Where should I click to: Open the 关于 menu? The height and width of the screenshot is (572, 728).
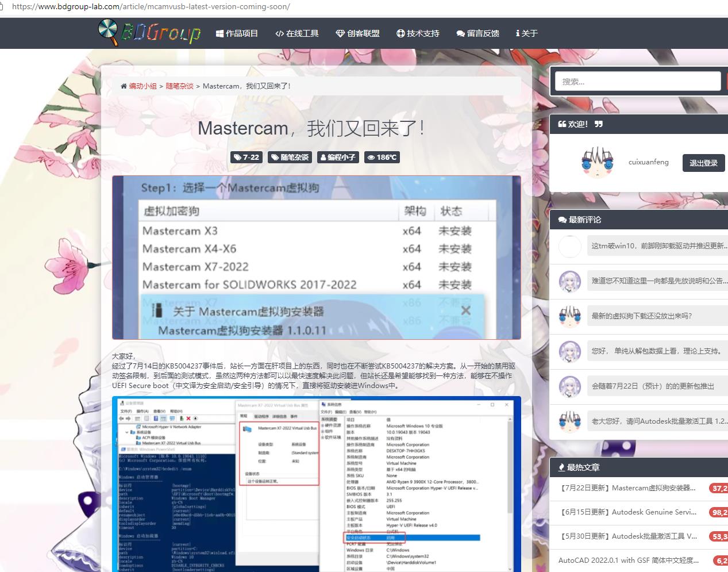click(x=527, y=33)
